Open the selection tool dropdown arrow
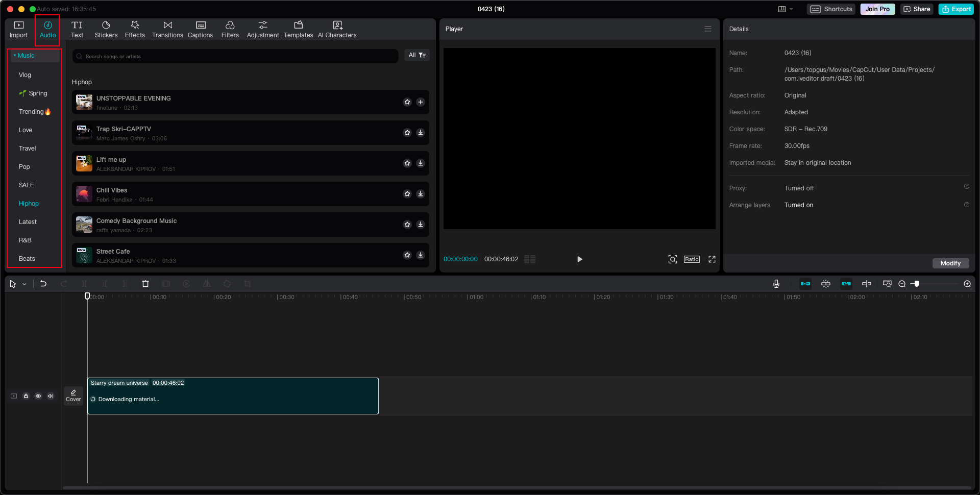The height and width of the screenshot is (495, 980). point(23,284)
